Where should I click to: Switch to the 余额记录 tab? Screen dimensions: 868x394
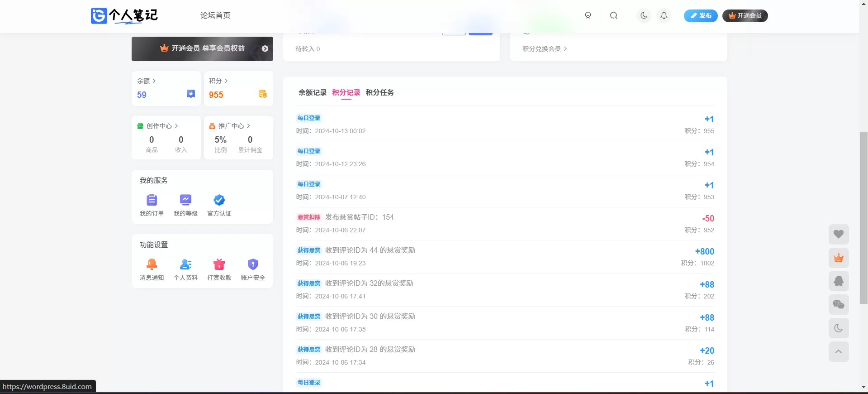point(313,92)
